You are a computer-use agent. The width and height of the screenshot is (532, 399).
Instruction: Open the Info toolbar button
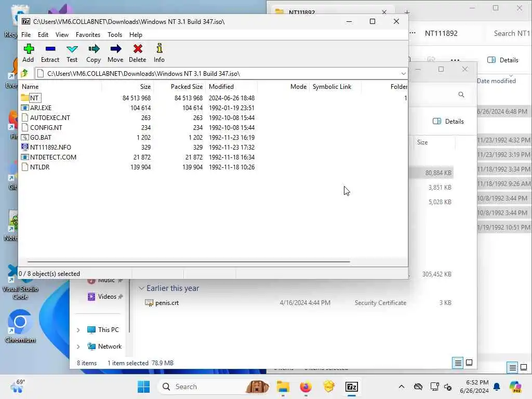(159, 54)
